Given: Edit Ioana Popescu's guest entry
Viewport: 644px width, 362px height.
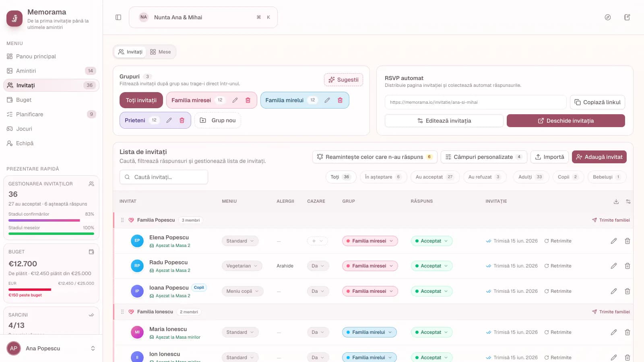Looking at the screenshot, I should (614, 291).
